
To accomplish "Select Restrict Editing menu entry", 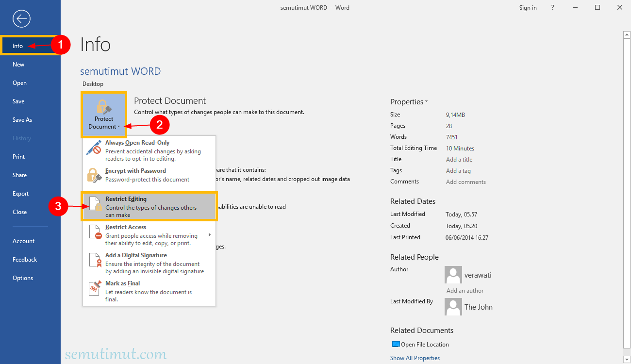I will click(149, 207).
